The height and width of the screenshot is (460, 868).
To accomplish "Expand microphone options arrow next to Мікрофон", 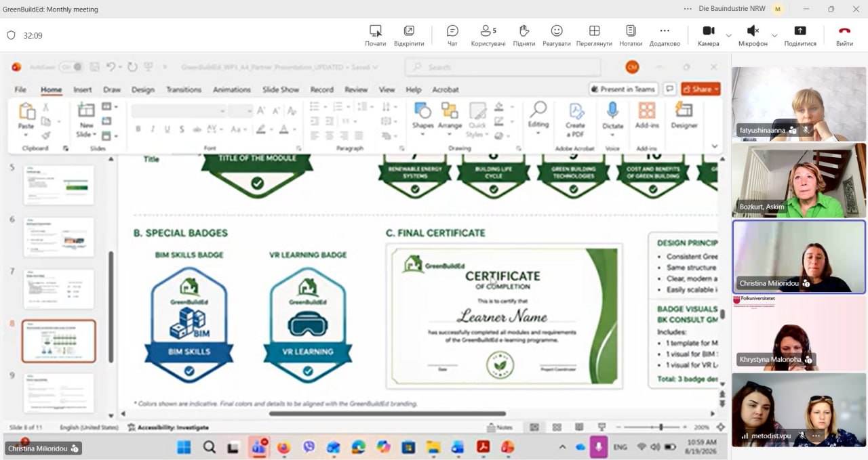I will tap(774, 35).
